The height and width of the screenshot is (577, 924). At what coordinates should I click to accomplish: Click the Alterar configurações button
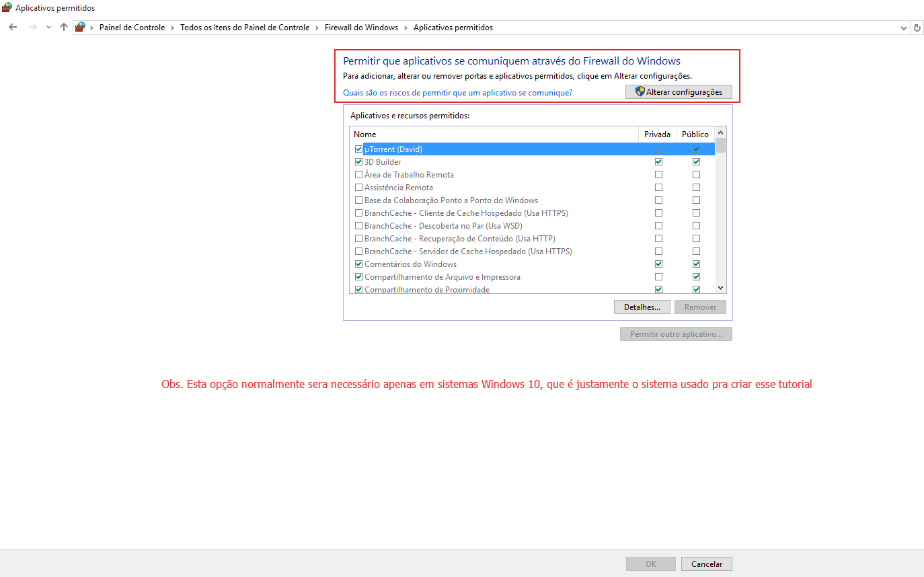[x=679, y=92]
